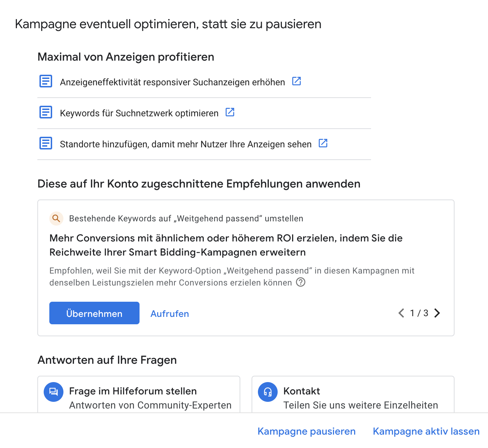Open external link icon for Anzeigeneffektivität article

(x=297, y=81)
